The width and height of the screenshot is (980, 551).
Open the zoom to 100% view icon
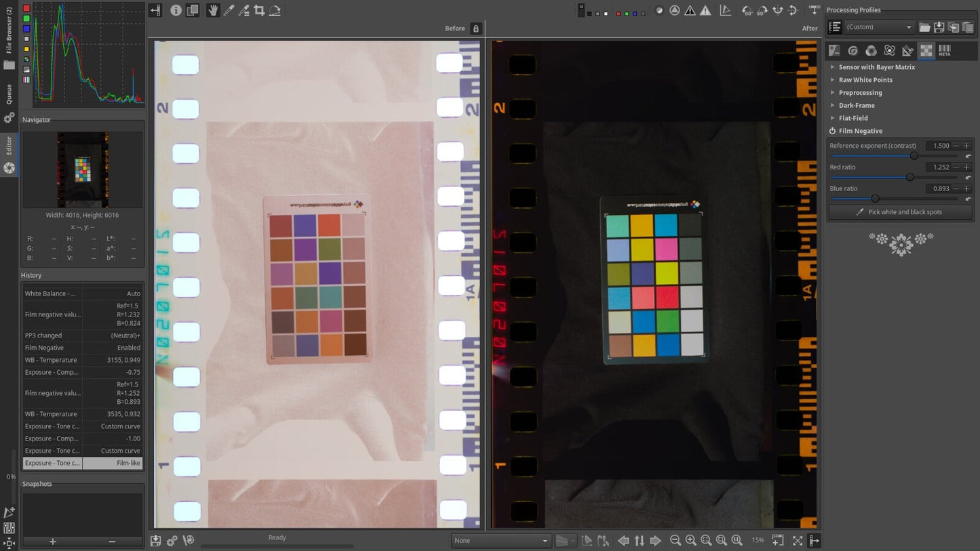click(x=735, y=540)
